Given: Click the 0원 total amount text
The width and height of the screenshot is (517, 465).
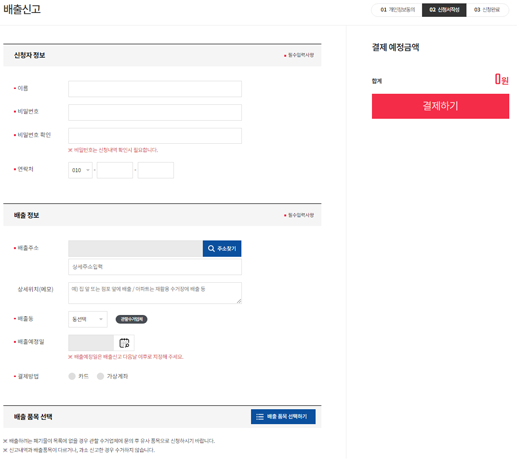Looking at the screenshot, I should point(501,79).
